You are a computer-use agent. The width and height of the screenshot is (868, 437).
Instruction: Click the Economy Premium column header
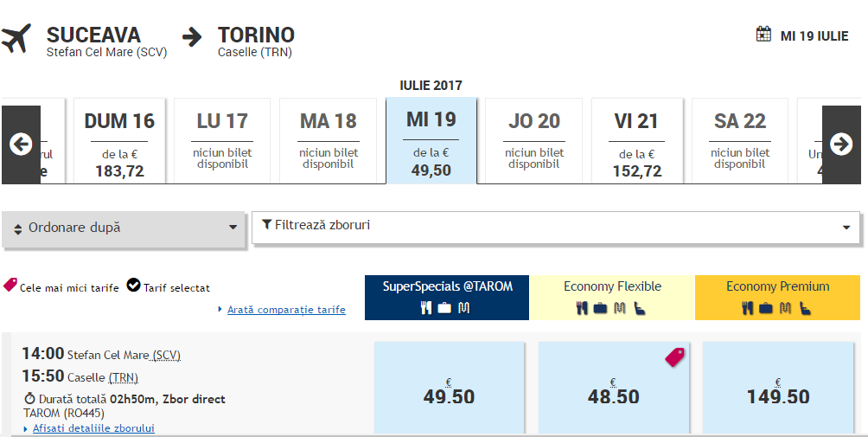point(777,298)
